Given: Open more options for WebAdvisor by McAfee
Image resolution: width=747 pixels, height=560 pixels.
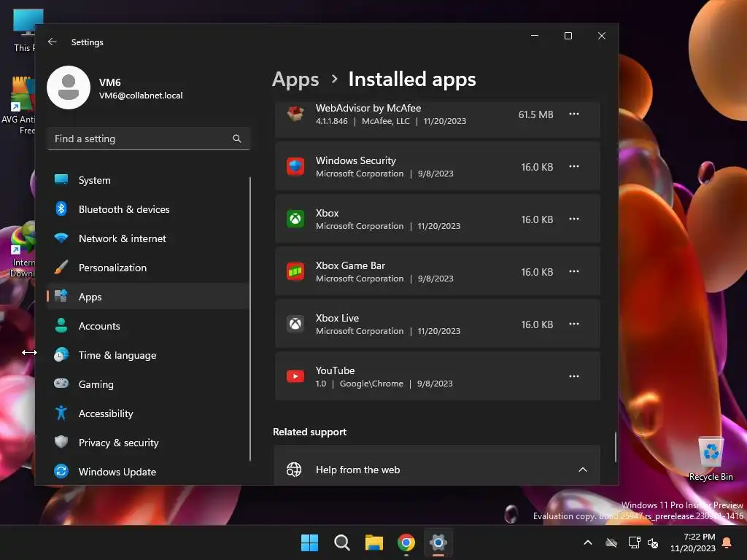Looking at the screenshot, I should (x=574, y=114).
